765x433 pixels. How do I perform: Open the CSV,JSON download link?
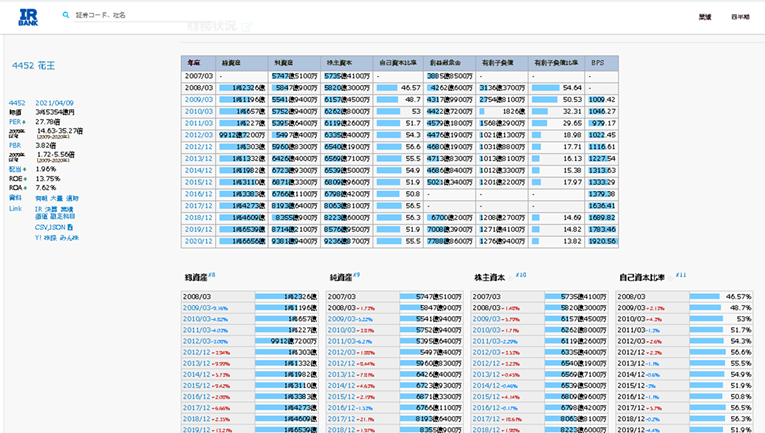(x=50, y=227)
